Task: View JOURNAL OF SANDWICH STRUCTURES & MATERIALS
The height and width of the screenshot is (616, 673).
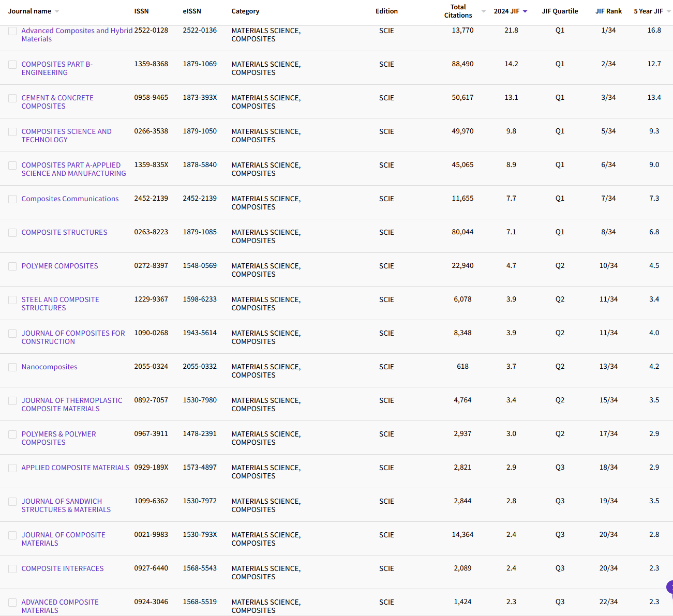Action: coord(66,505)
